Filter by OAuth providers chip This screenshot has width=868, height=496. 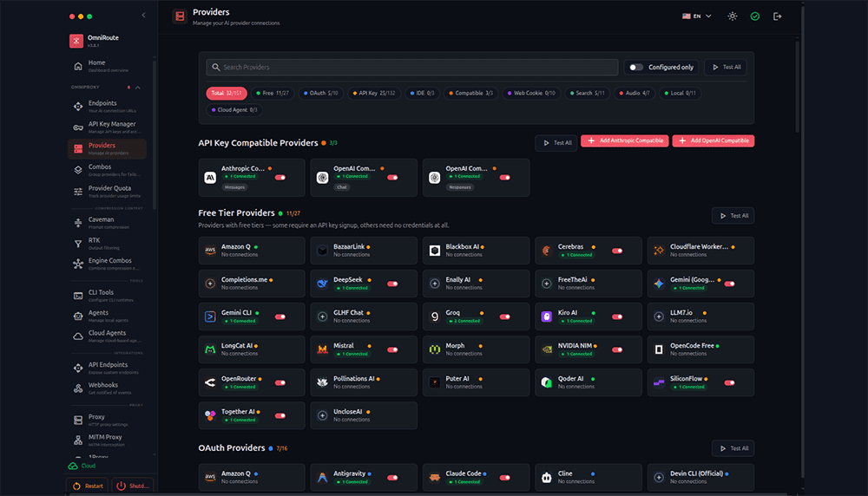coord(321,93)
